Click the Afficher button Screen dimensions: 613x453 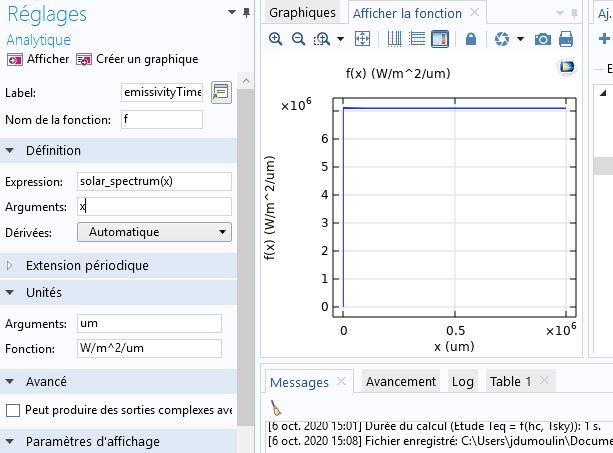(38, 59)
